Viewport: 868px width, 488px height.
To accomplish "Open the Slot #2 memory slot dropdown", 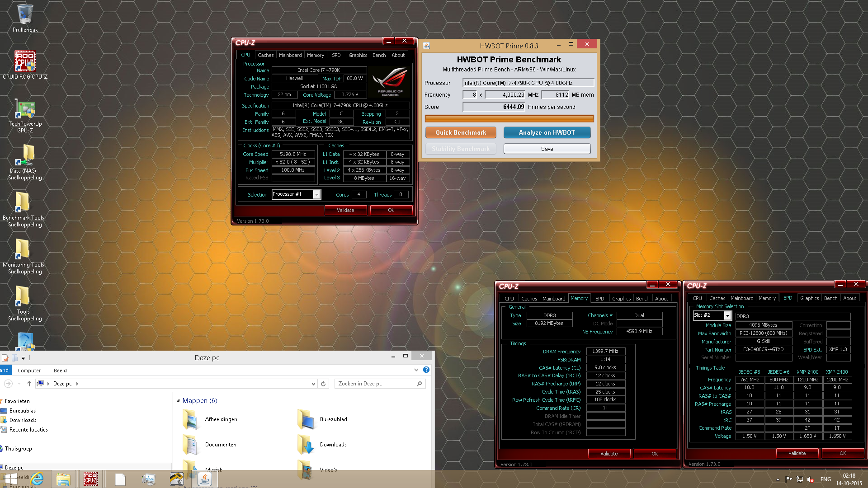I will click(727, 315).
